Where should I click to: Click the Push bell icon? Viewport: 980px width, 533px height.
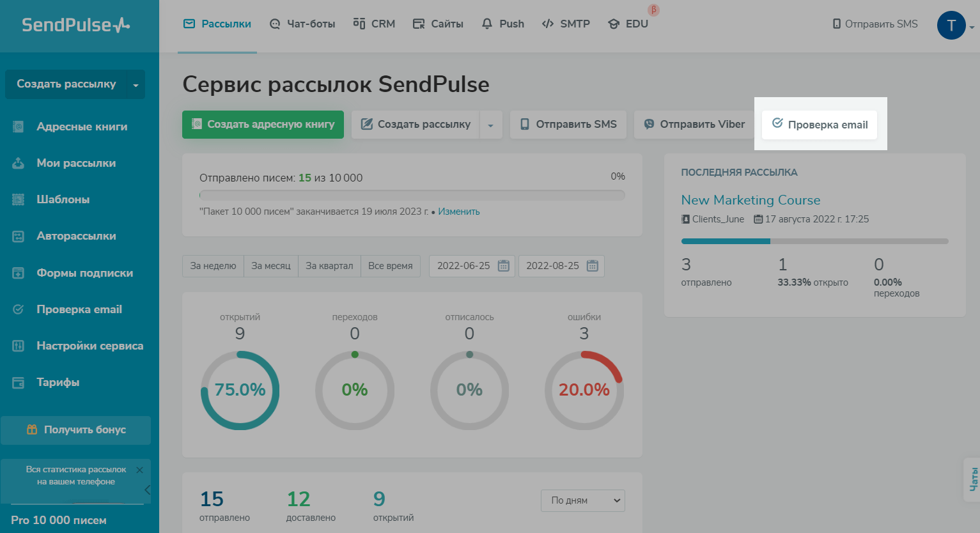487,24
